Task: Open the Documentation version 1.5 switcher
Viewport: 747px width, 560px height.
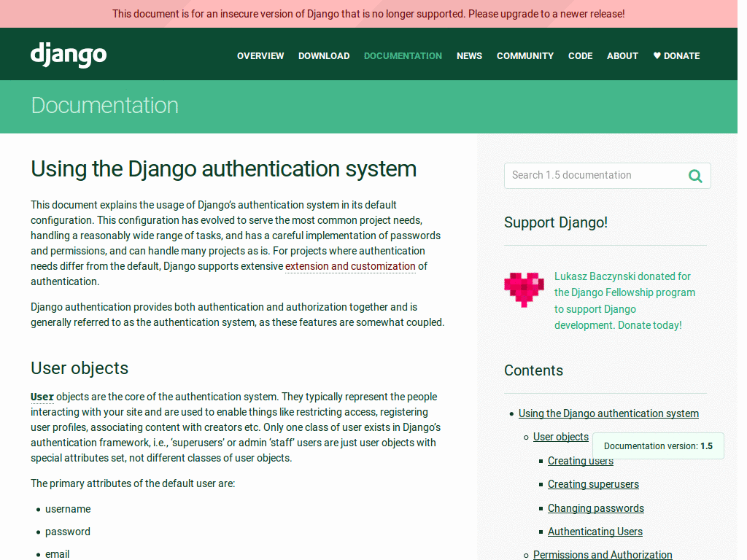Action: pyautogui.click(x=658, y=446)
